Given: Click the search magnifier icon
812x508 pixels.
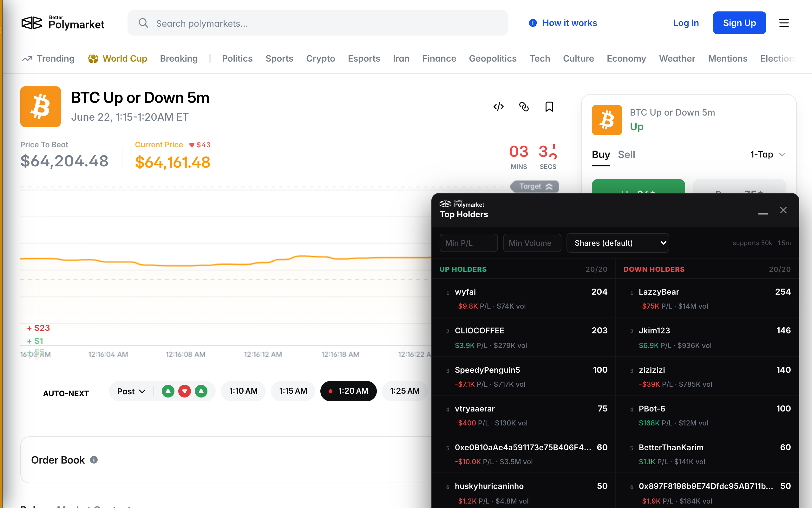Looking at the screenshot, I should point(143,23).
